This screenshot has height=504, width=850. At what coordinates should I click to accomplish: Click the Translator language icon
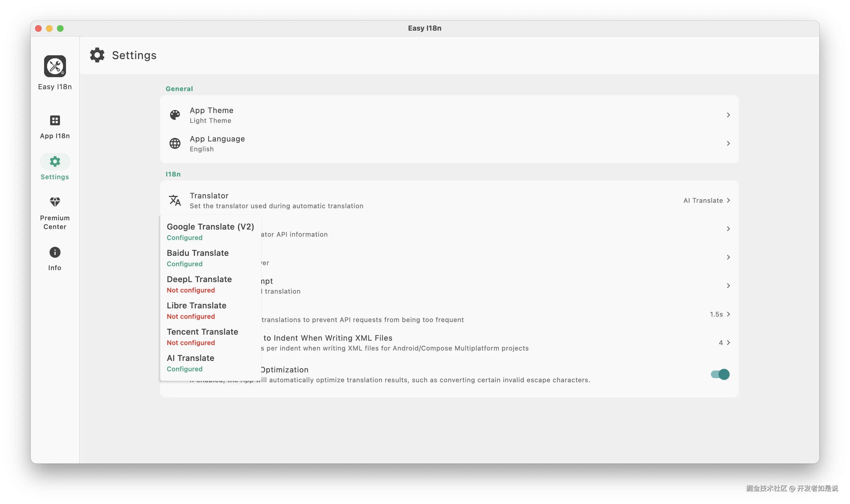click(175, 200)
